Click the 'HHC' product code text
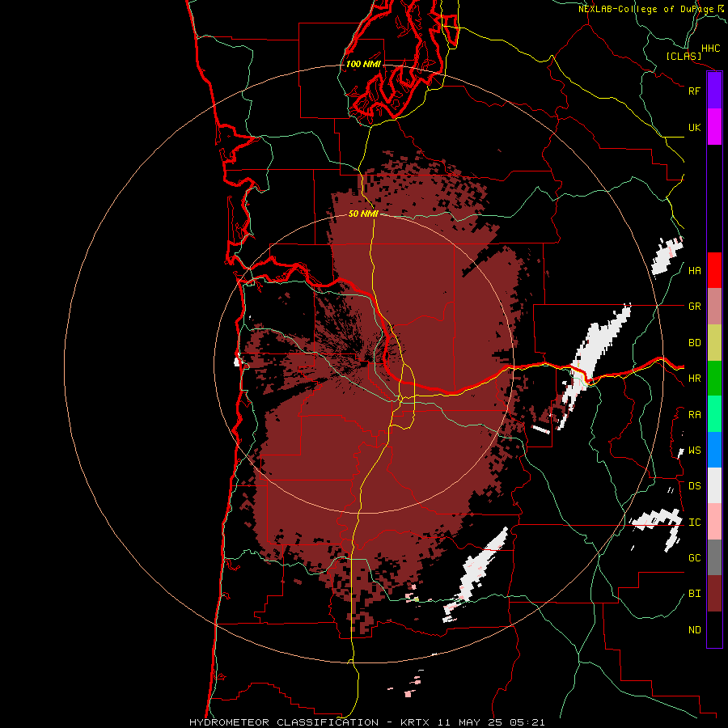 coord(711,49)
